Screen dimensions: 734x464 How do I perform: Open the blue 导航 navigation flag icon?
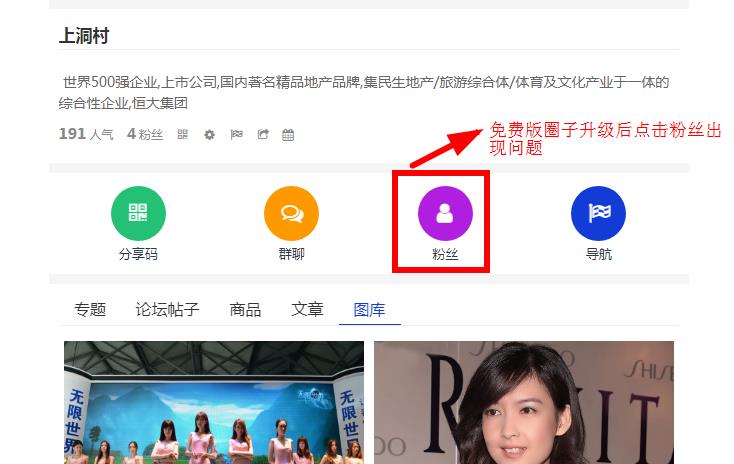point(598,213)
